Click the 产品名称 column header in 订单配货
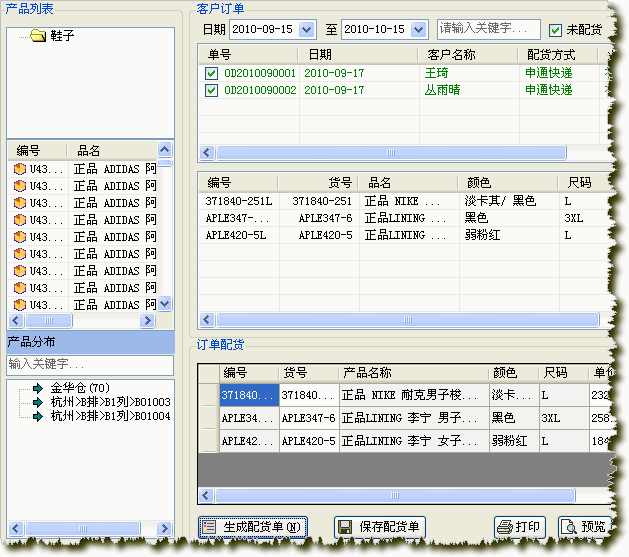Screen dimensions: 629x557 tap(413, 373)
